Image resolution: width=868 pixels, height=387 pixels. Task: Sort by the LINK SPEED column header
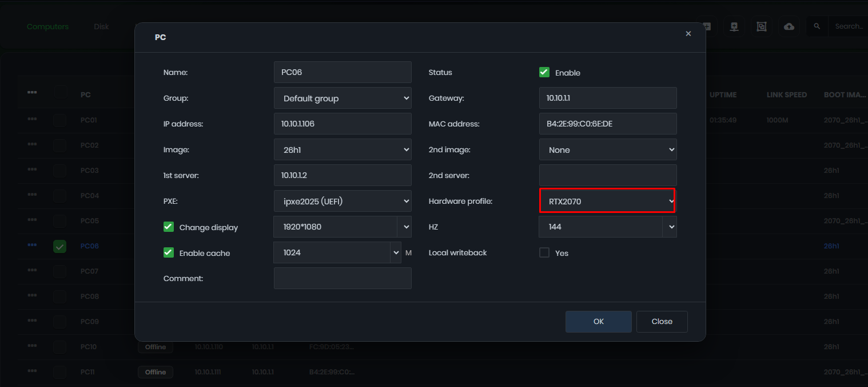(x=787, y=94)
